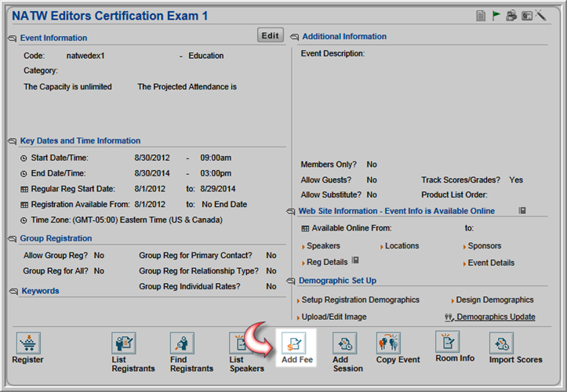Click the Copy Event icon
This screenshot has width=567, height=392.
(x=388, y=343)
